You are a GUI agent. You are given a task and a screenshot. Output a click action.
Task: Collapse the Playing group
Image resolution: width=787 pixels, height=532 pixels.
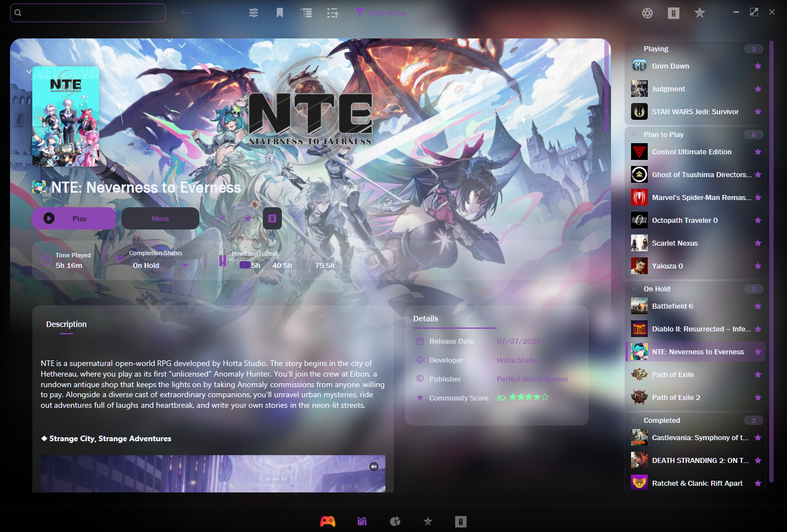click(x=634, y=48)
